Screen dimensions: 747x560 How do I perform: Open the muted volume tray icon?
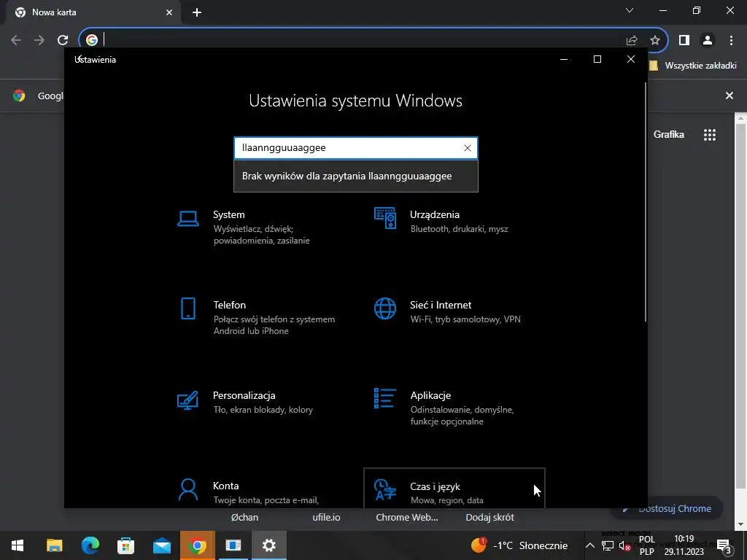pos(624,545)
